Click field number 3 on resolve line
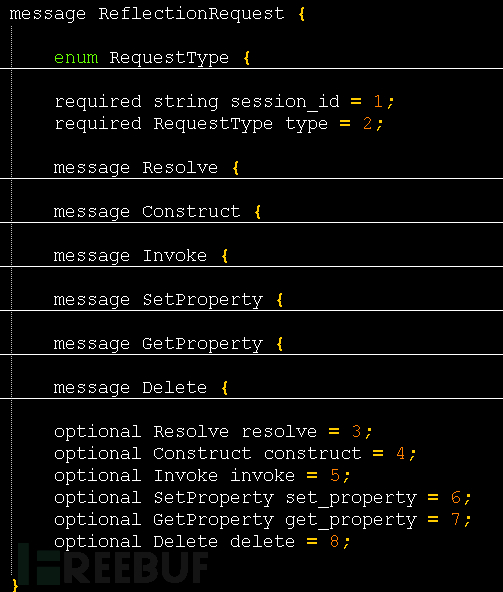 pyautogui.click(x=356, y=431)
